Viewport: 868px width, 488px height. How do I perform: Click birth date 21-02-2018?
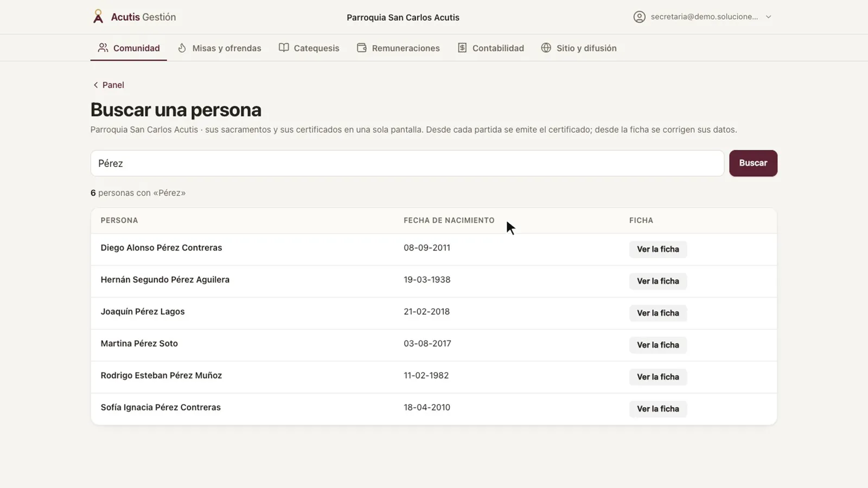426,312
